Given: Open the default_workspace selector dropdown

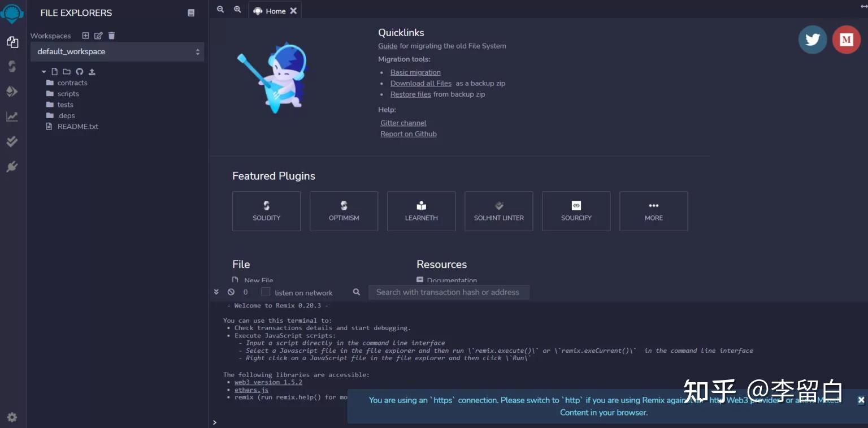Looking at the screenshot, I should (117, 51).
